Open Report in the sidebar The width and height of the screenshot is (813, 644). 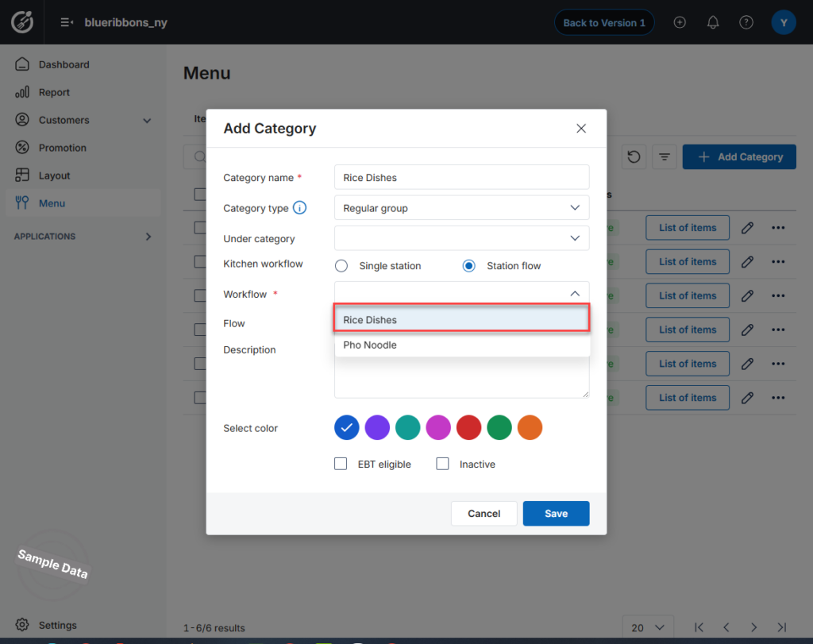pos(54,92)
